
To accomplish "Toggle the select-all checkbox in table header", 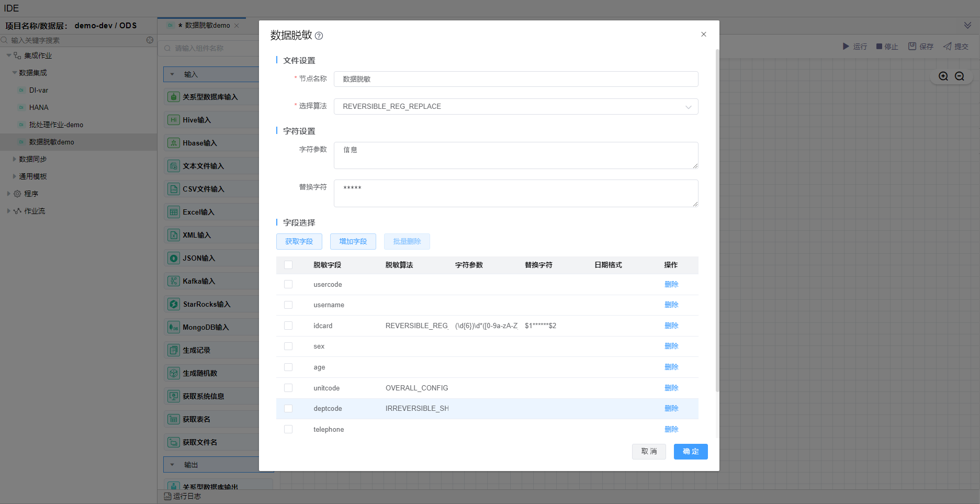I will (288, 265).
